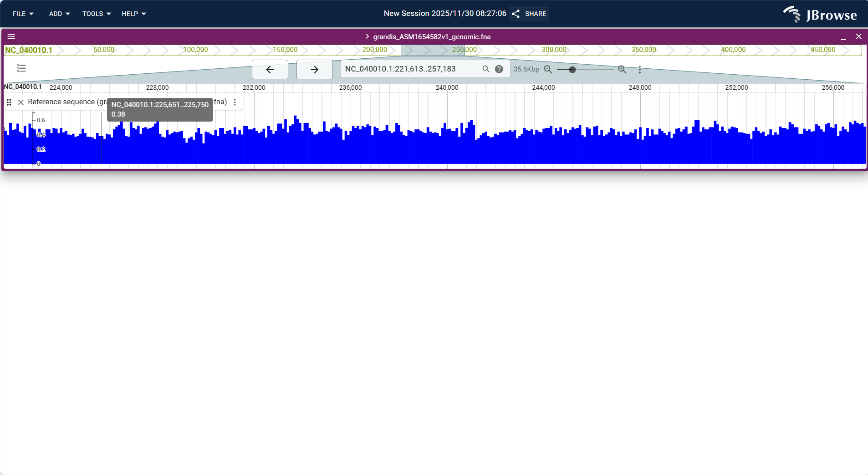Expand the grandis_ASM1654582v1_genomic.fna breadcrumb chevron
868x475 pixels.
click(x=367, y=36)
